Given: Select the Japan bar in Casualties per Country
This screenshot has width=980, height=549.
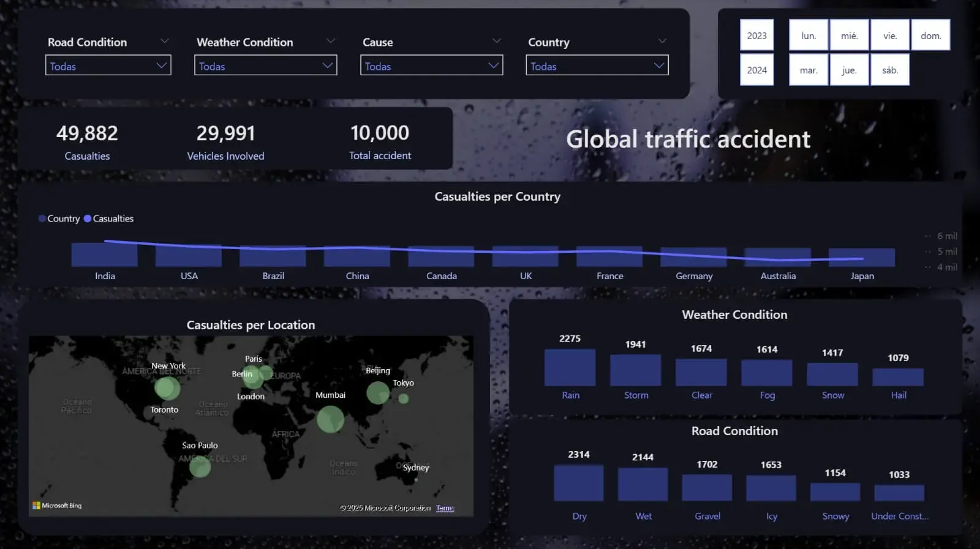Looking at the screenshot, I should pos(862,257).
